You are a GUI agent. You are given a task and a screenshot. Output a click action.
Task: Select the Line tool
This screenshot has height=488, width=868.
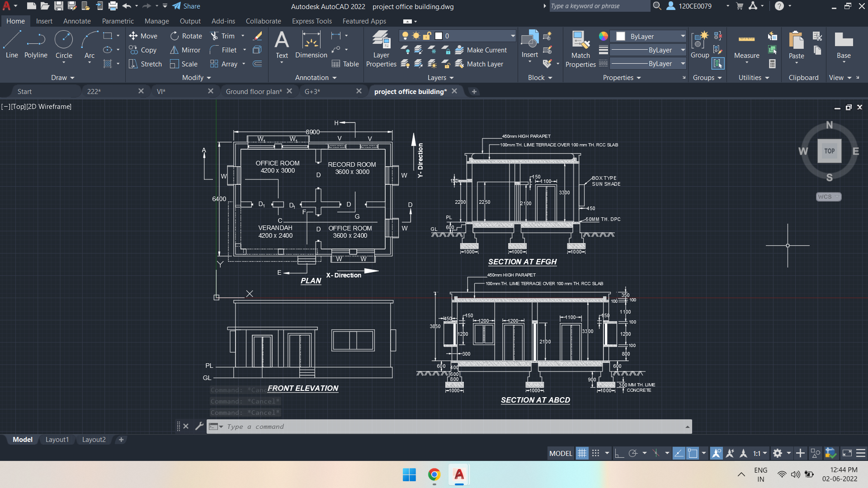pyautogui.click(x=11, y=43)
